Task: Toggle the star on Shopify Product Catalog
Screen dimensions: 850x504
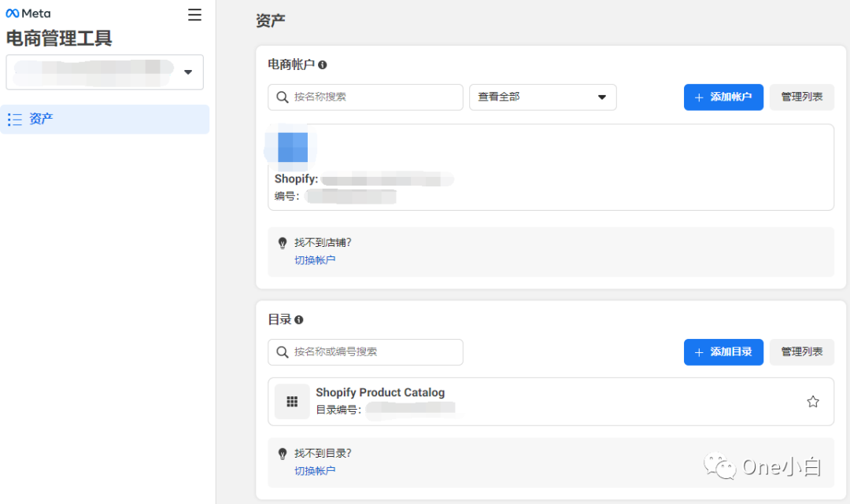Action: (x=812, y=401)
